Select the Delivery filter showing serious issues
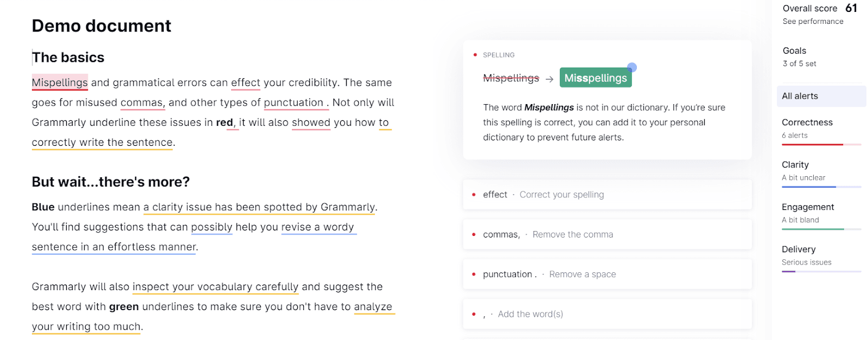Viewport: 868px width, 340px height. pos(799,249)
